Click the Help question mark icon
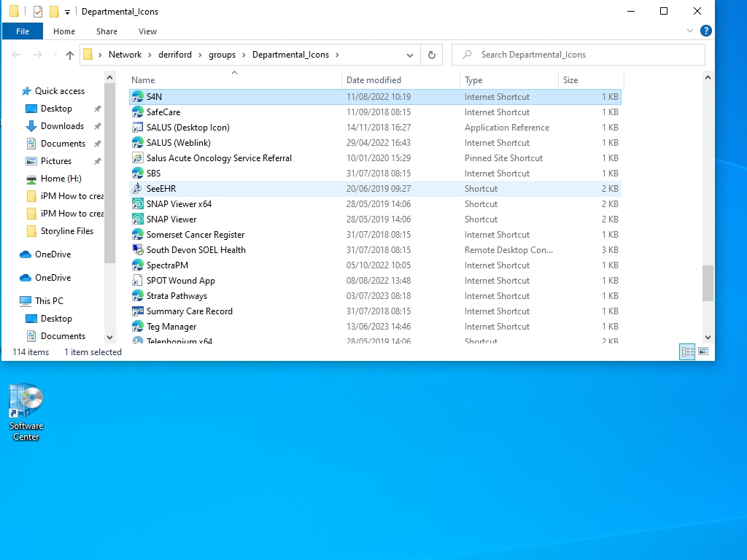The width and height of the screenshot is (747, 560). [x=706, y=31]
